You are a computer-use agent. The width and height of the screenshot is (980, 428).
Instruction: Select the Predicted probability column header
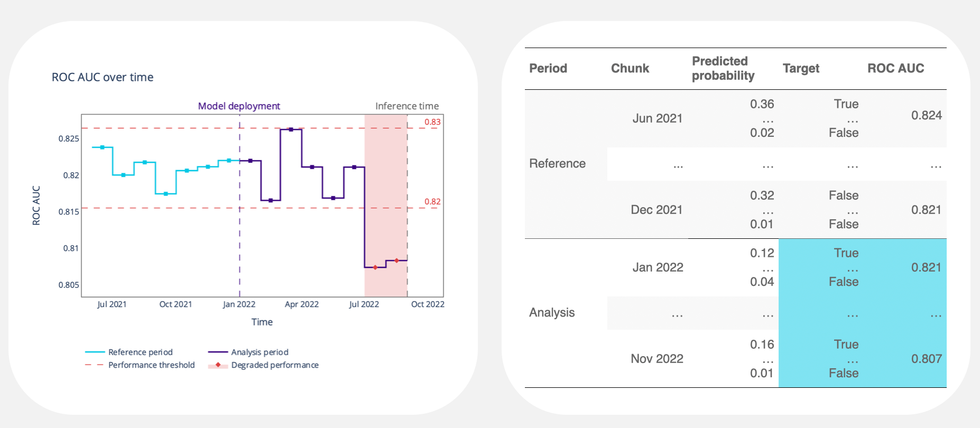coord(723,68)
